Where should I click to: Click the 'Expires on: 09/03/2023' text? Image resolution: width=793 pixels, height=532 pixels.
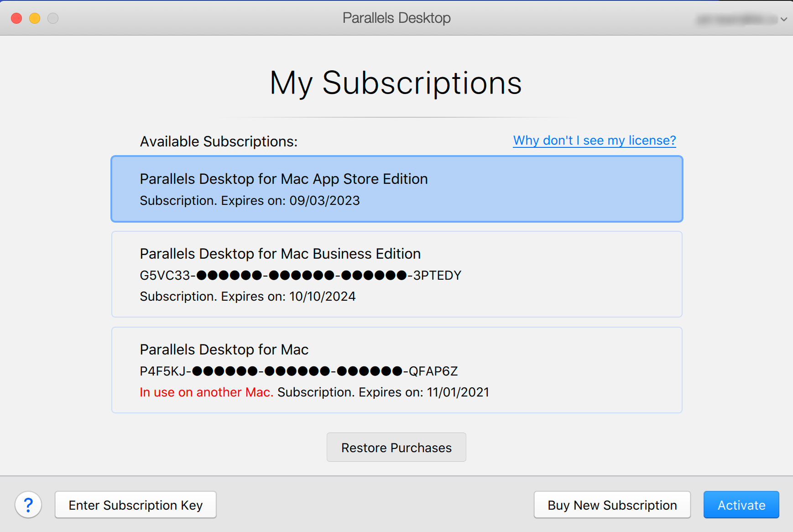point(290,201)
